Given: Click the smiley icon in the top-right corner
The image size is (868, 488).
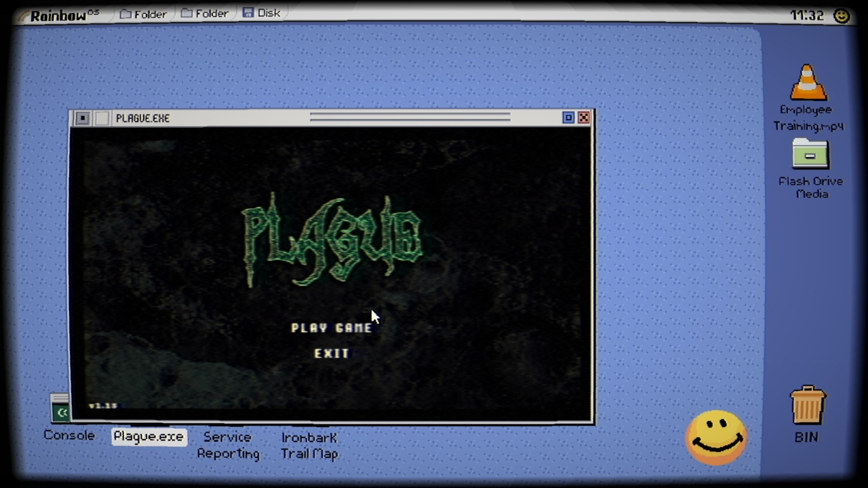Looking at the screenshot, I should pos(841,15).
